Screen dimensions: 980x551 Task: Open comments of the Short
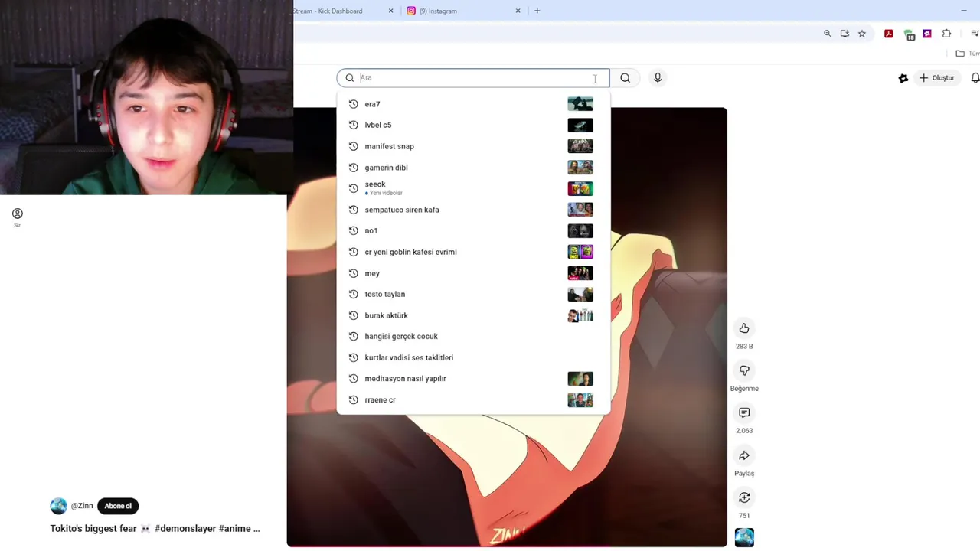tap(744, 412)
